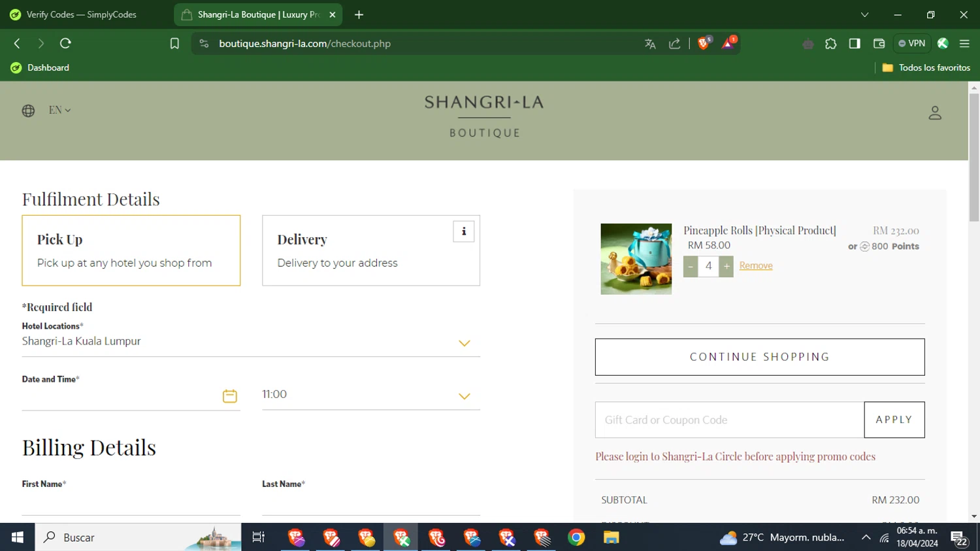Remove Pineapple Rolls from cart
980x551 pixels.
756,265
